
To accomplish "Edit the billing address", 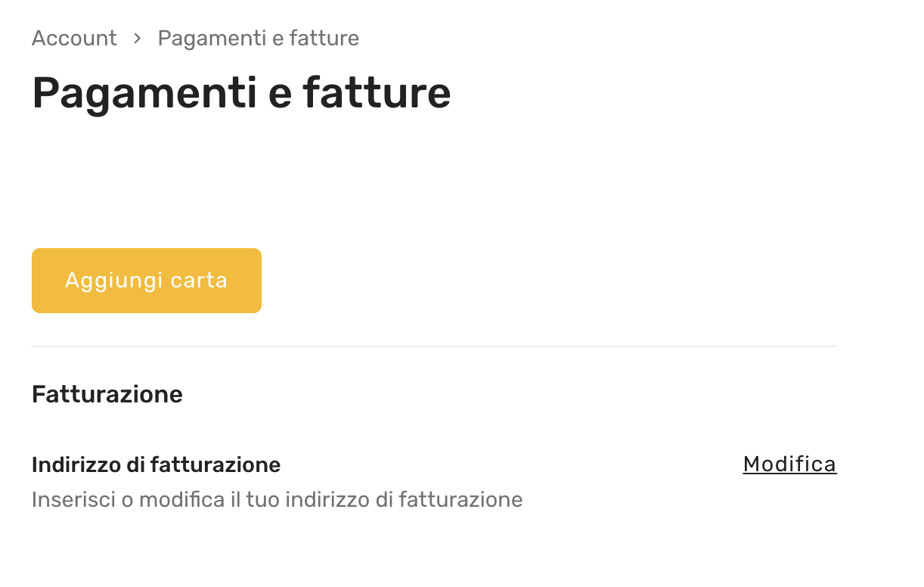I will pyautogui.click(x=789, y=464).
